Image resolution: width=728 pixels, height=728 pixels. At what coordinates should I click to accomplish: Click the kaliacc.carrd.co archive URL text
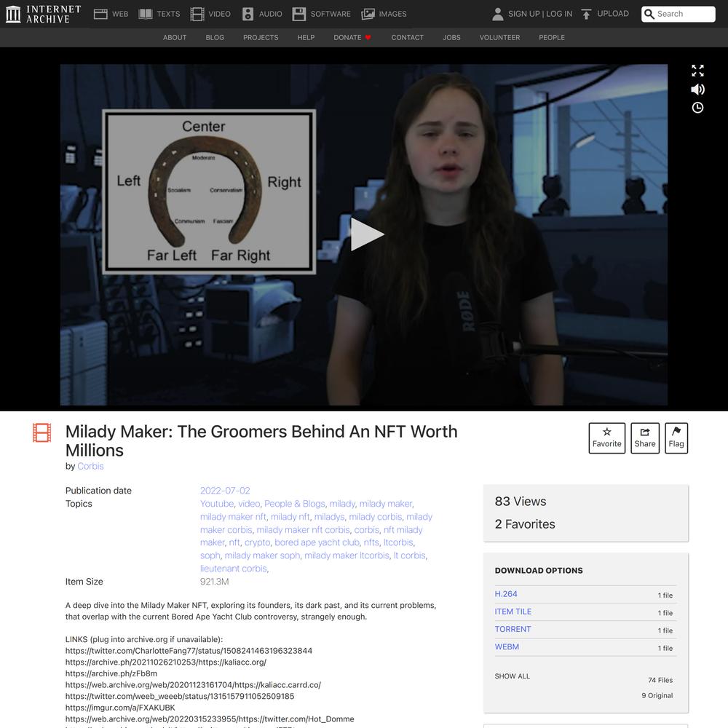tap(193, 685)
